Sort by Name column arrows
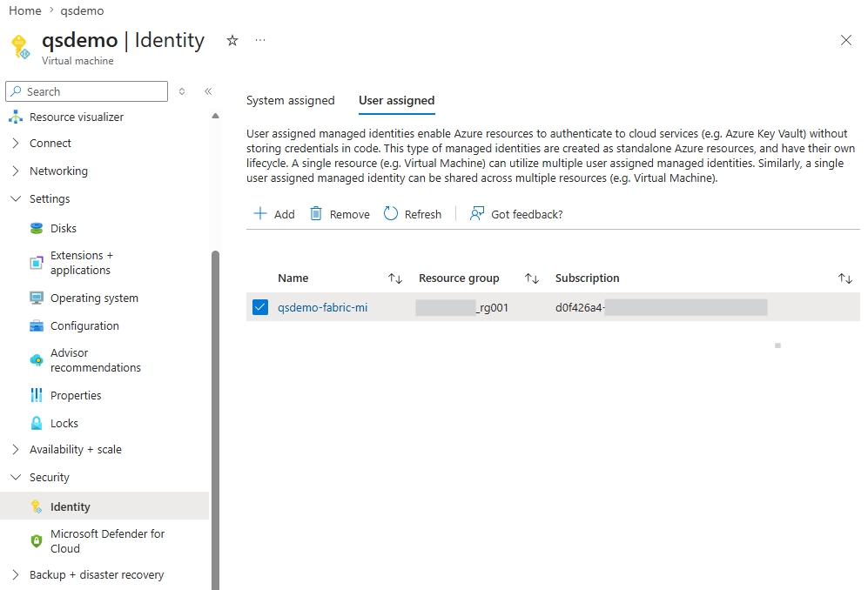 click(x=394, y=278)
